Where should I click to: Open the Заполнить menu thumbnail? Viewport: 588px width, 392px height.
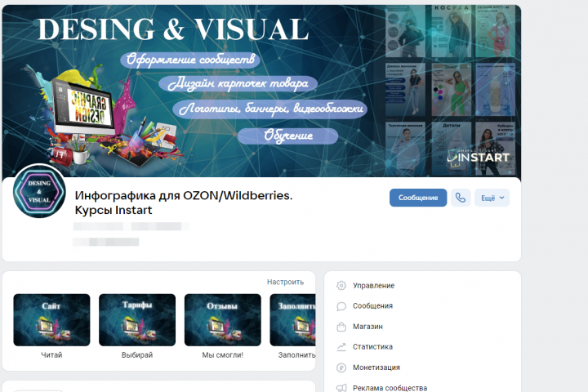click(293, 320)
